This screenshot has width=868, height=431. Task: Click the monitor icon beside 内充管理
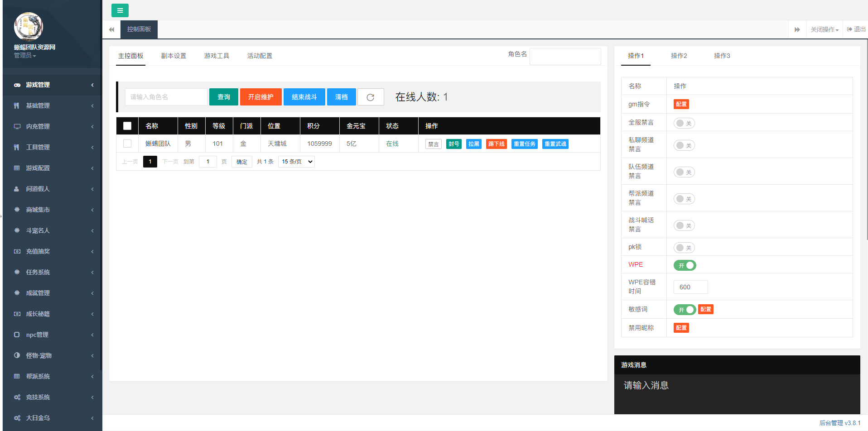pyautogui.click(x=17, y=127)
